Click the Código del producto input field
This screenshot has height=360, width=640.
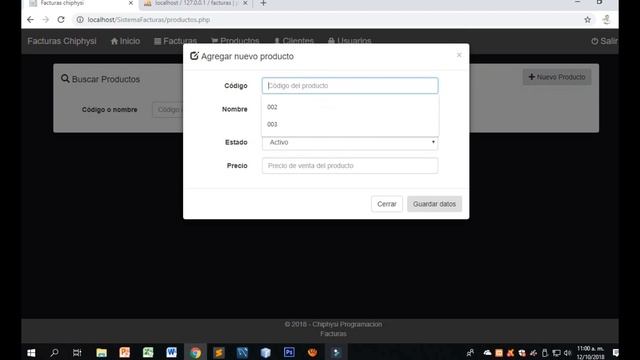(x=350, y=86)
